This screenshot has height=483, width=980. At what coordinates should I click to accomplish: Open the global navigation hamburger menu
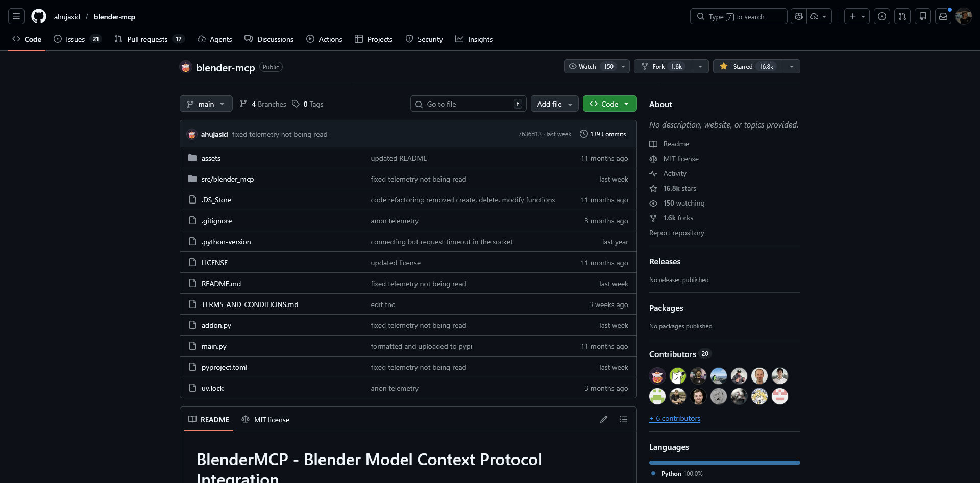coord(16,16)
